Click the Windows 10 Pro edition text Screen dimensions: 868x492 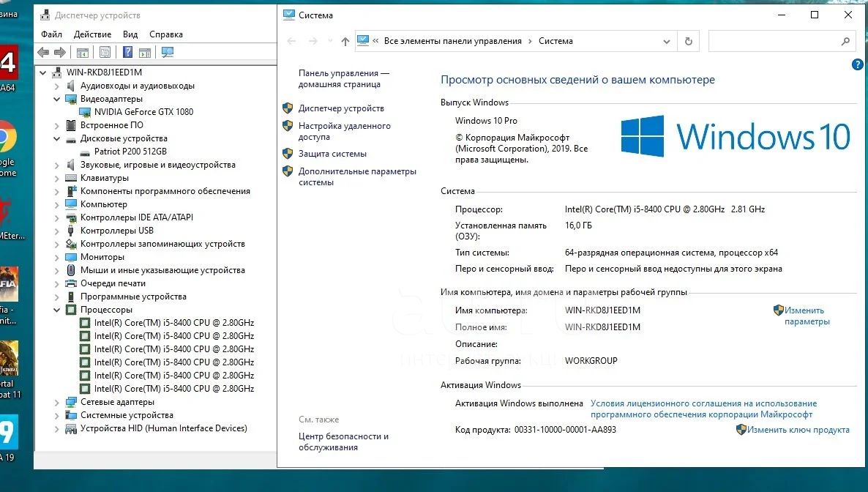pos(486,121)
